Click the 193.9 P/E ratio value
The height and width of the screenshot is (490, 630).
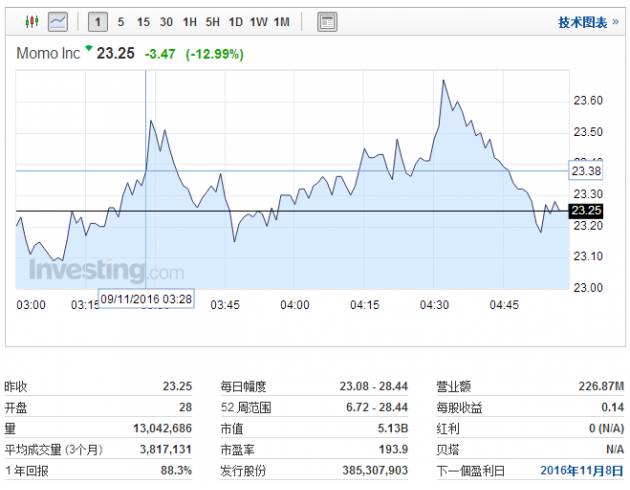coord(393,449)
